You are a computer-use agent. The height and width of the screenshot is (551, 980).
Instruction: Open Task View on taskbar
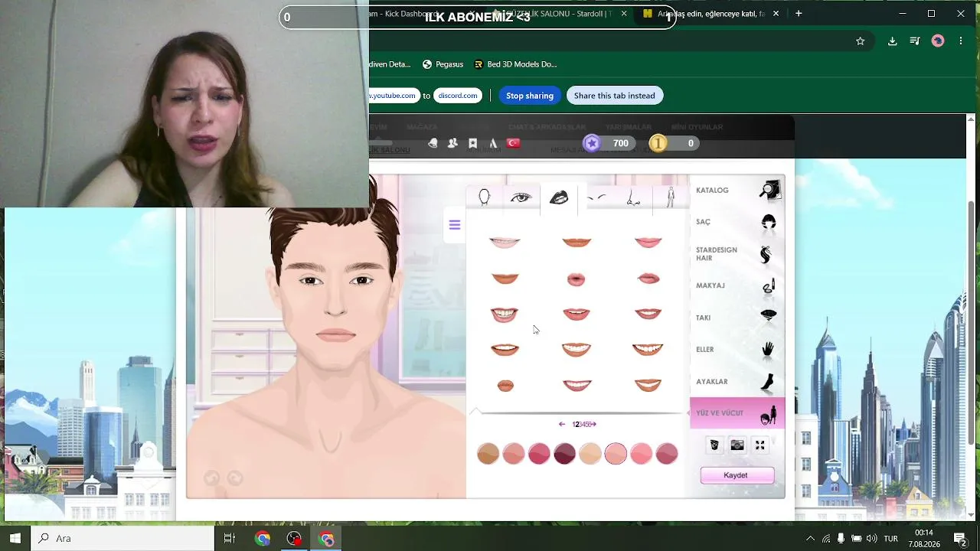coord(230,538)
